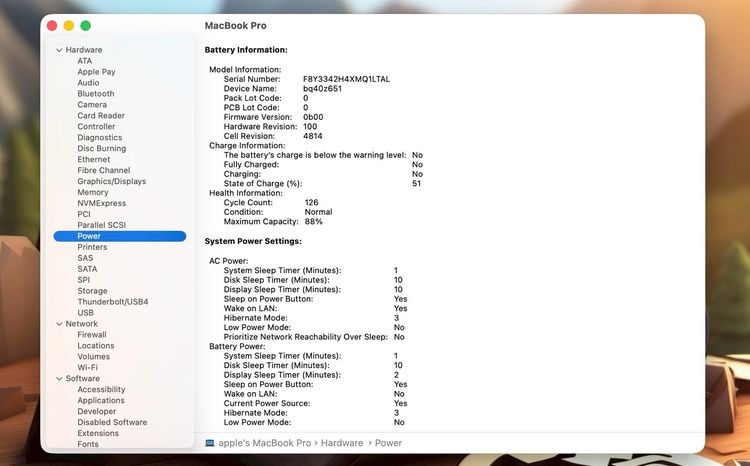Select Ethernet in the sidebar
The image size is (750, 466).
click(x=94, y=159)
